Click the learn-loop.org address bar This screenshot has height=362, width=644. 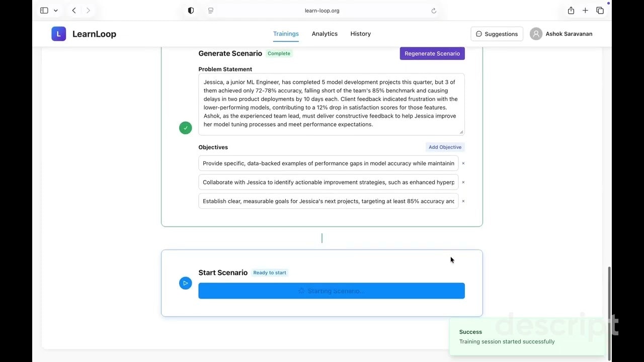pyautogui.click(x=322, y=10)
